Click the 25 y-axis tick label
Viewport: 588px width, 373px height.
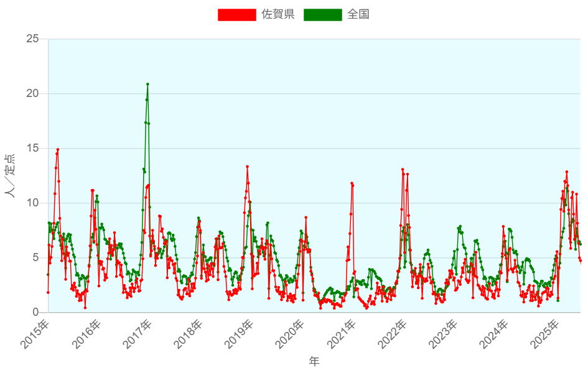(x=32, y=39)
